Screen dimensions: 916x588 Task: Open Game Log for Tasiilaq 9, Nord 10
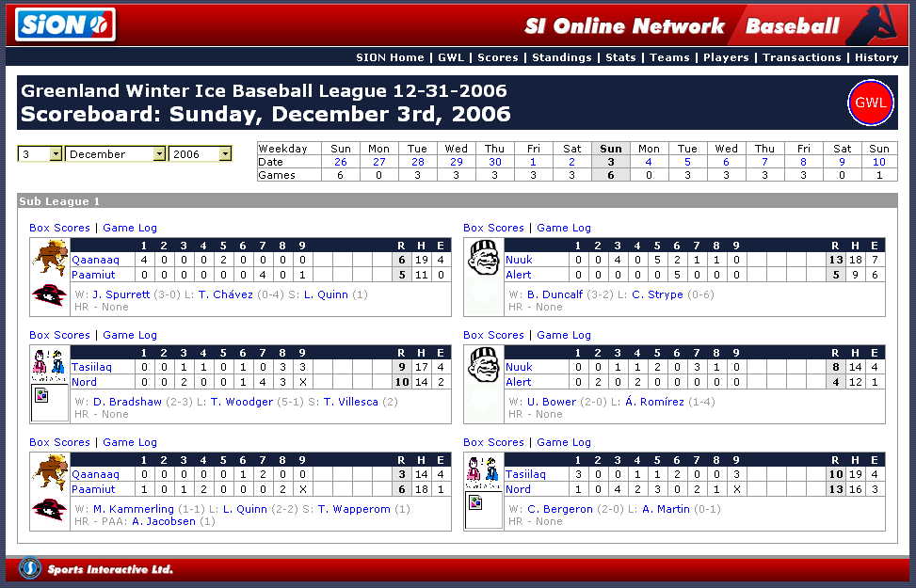point(130,335)
